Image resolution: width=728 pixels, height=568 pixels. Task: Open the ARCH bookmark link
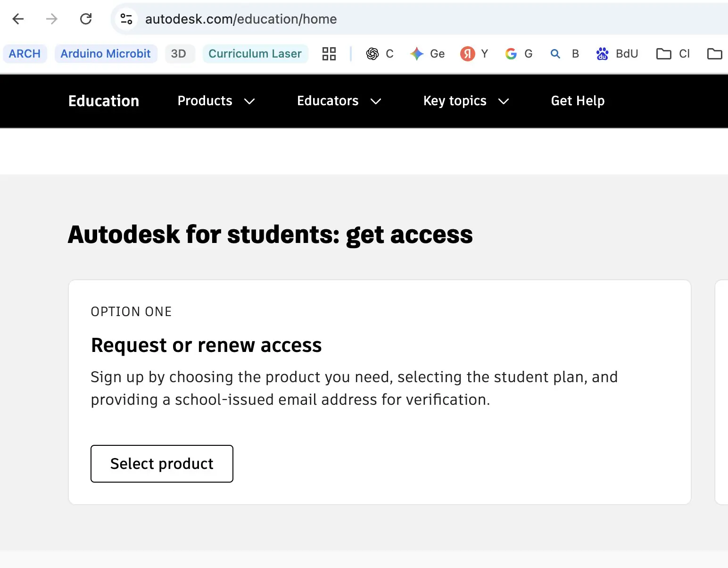coord(25,53)
